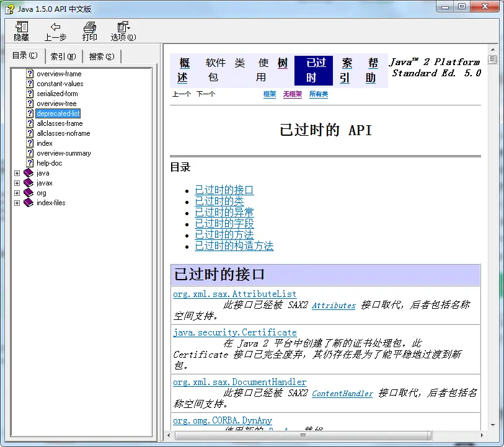Viewport: 504px width, 447px height.
Task: Expand the index-files tree node
Action: click(x=17, y=203)
